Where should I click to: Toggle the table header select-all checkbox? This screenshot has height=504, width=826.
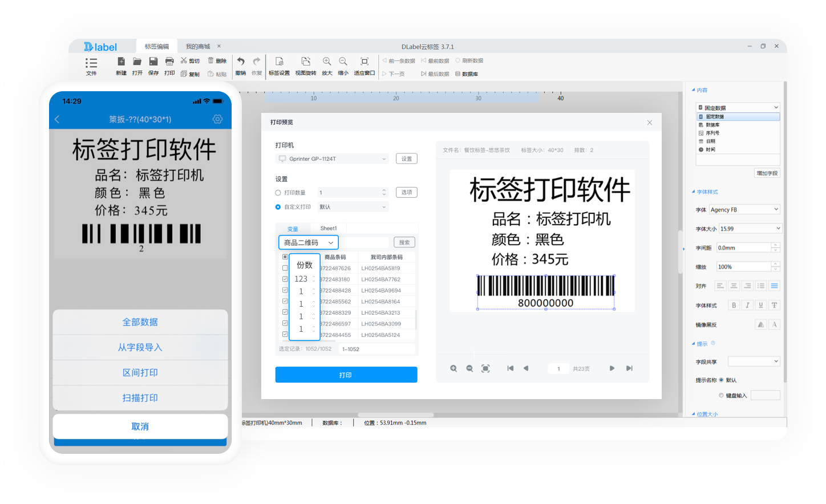click(x=285, y=257)
